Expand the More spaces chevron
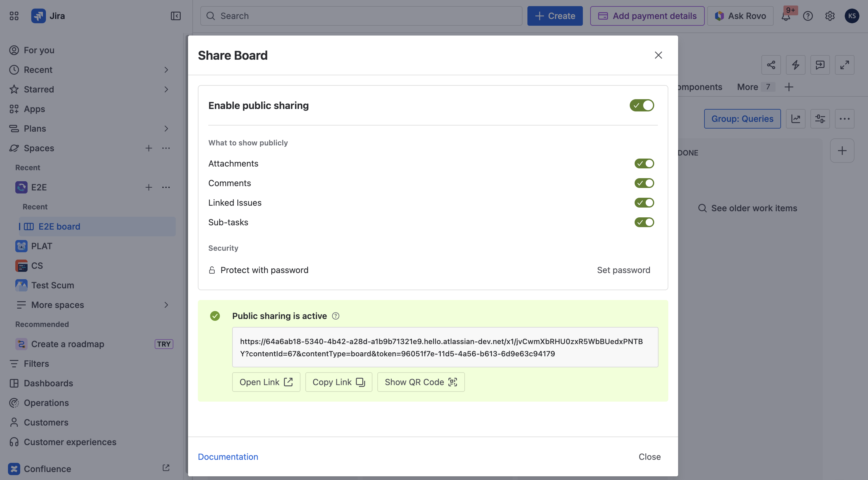The image size is (868, 480). click(166, 305)
